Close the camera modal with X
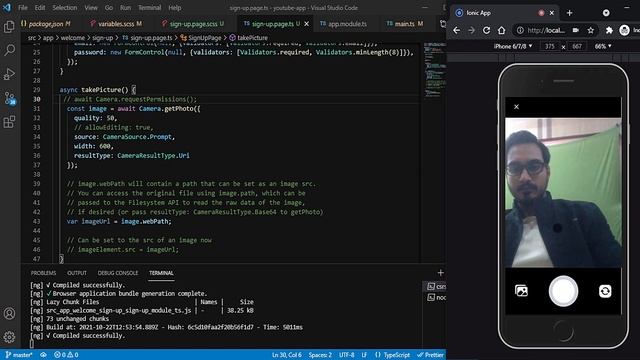 [516, 107]
